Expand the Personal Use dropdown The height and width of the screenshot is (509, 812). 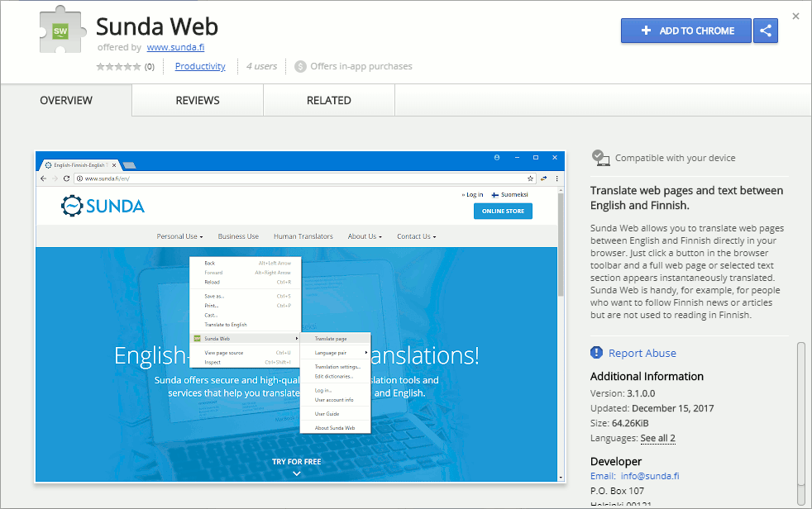coord(179,236)
